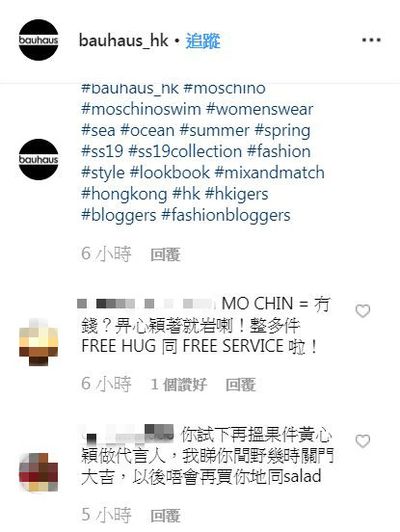This screenshot has height=532, width=400.
Task: Reply to the caption using 回覆
Action: 165,254
